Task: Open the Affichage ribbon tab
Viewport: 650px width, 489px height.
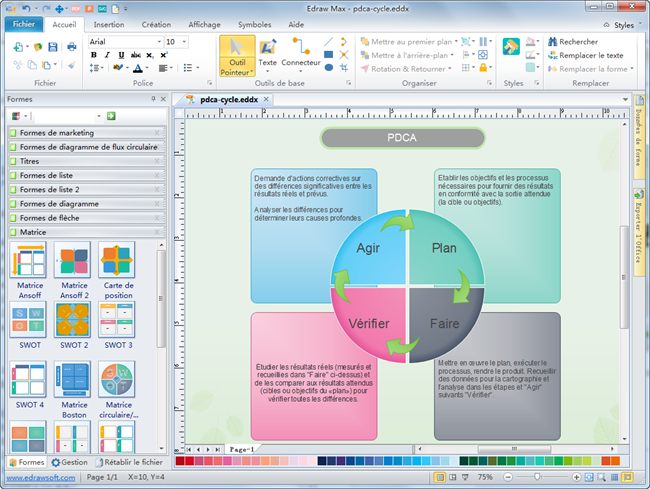Action: (x=204, y=23)
